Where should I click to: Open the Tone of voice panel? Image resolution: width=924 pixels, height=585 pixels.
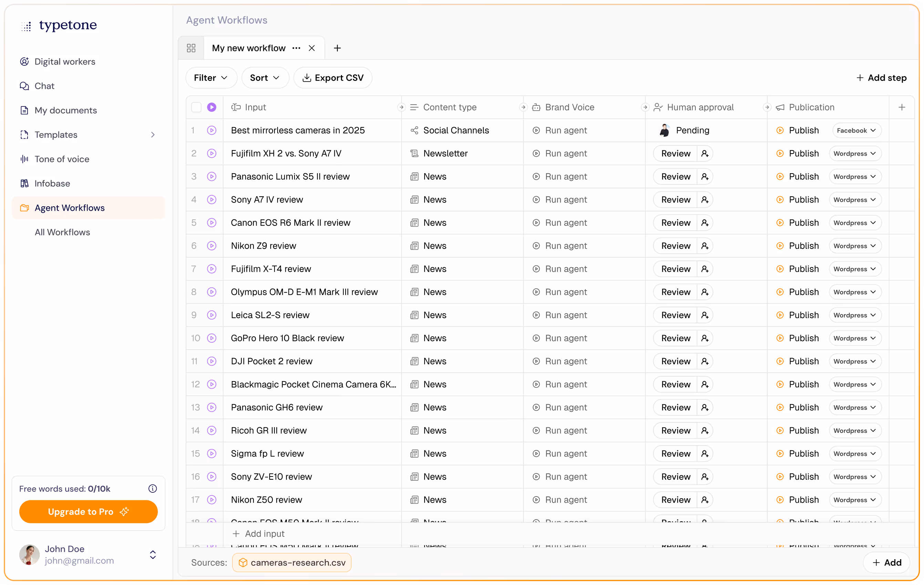pos(62,159)
